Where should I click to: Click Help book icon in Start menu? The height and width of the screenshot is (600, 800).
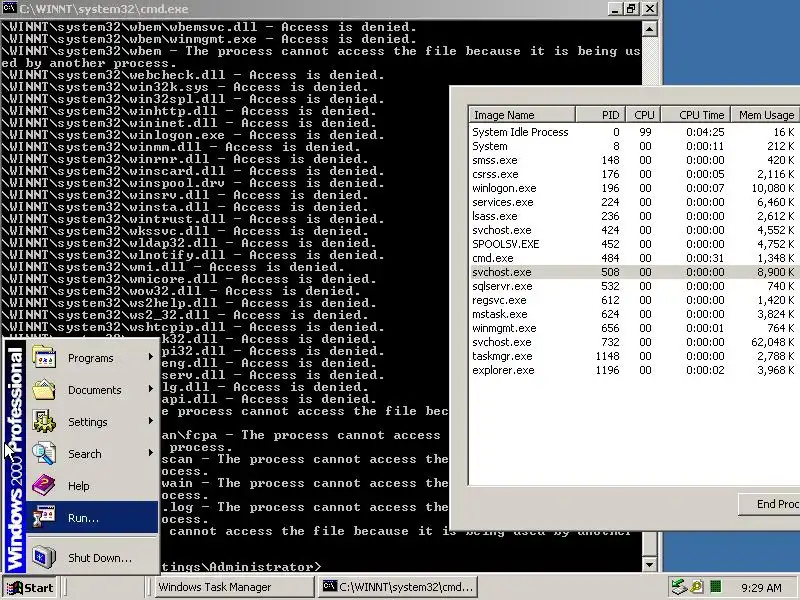point(44,485)
